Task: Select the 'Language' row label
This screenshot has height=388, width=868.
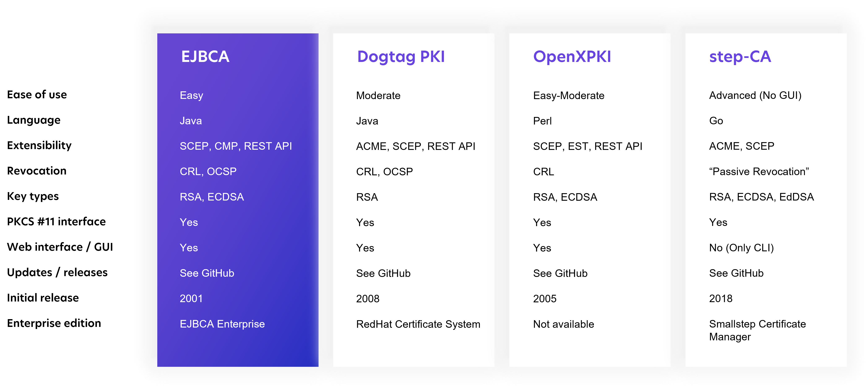Action: (x=34, y=120)
